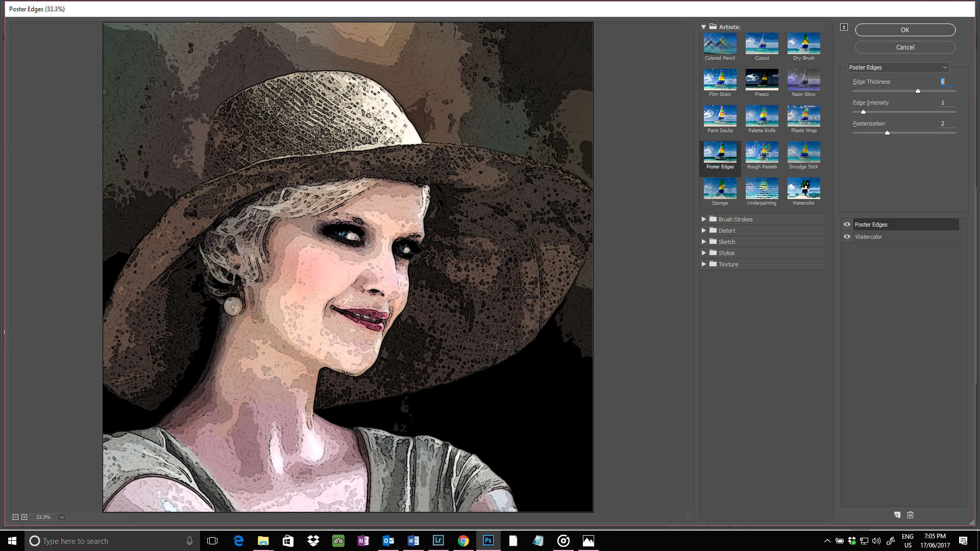Click OK to apply the filter

click(x=905, y=30)
